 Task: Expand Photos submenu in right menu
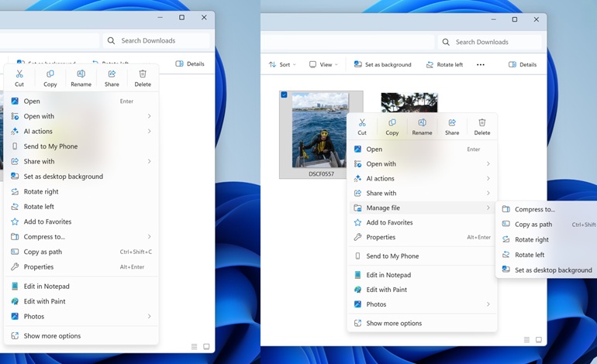point(488,304)
